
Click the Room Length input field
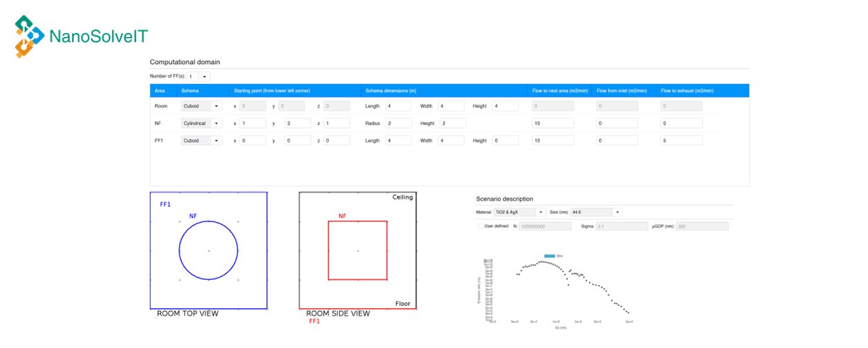pos(399,107)
